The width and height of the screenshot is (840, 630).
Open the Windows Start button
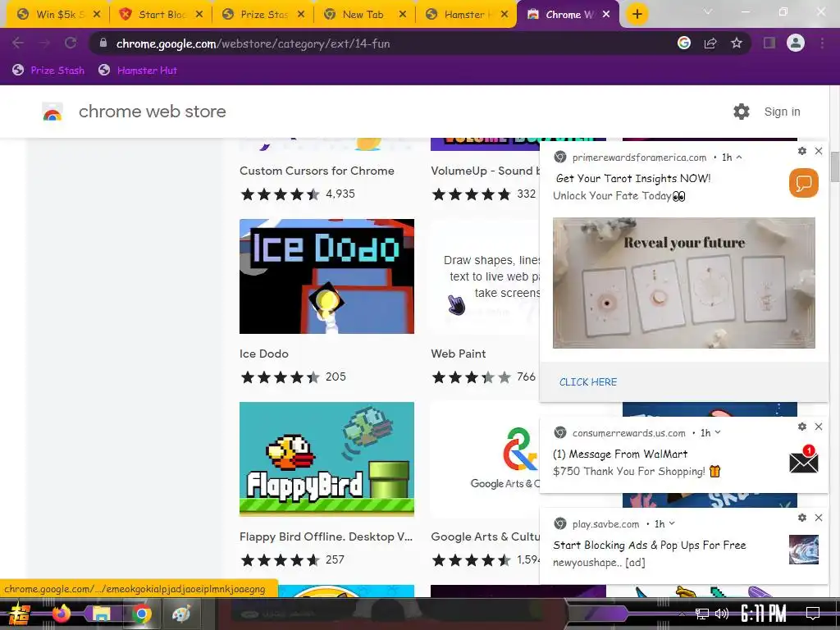coord(20,614)
